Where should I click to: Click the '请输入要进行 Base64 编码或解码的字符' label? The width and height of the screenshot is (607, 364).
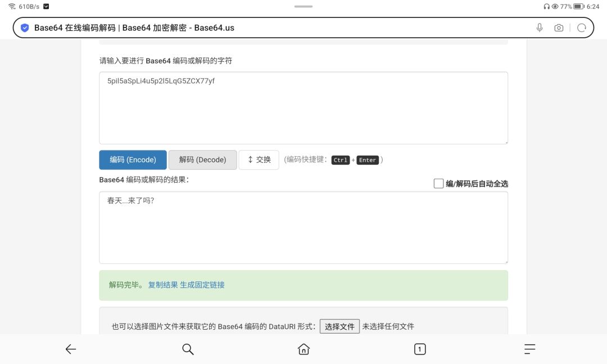coord(166,61)
